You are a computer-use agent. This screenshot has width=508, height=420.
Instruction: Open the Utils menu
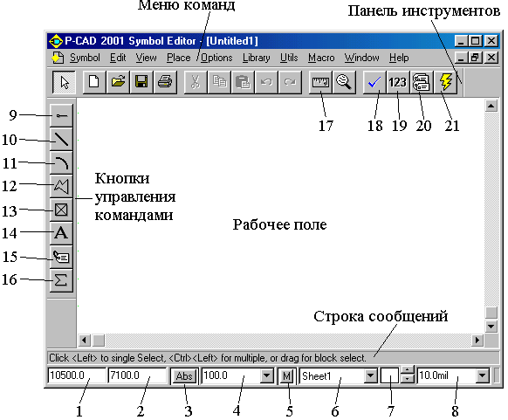pos(289,58)
